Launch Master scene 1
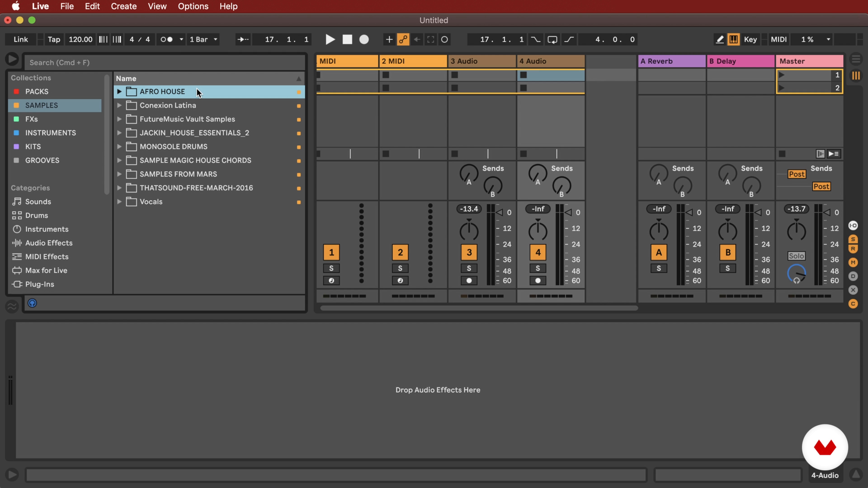 [782, 75]
